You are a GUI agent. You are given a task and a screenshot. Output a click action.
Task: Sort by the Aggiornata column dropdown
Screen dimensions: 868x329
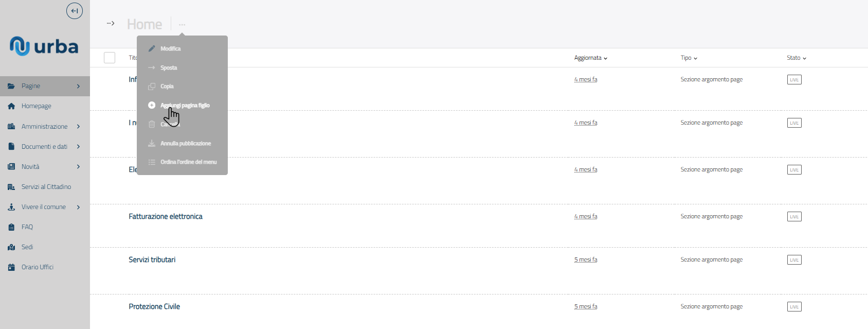coord(591,58)
